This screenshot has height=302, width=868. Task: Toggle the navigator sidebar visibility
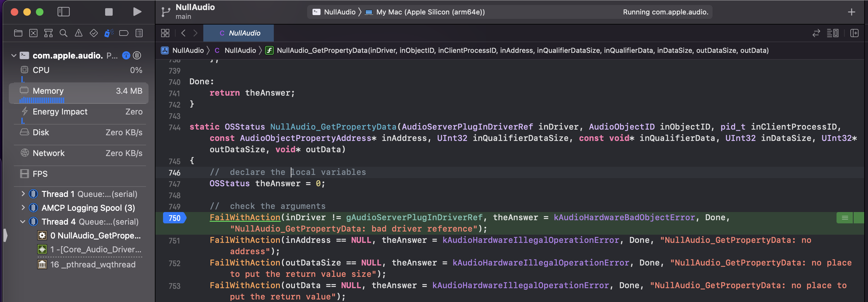tap(63, 12)
